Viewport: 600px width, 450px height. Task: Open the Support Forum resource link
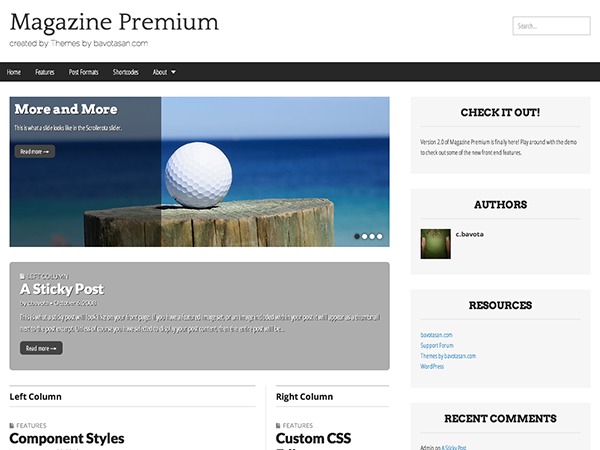[437, 346]
